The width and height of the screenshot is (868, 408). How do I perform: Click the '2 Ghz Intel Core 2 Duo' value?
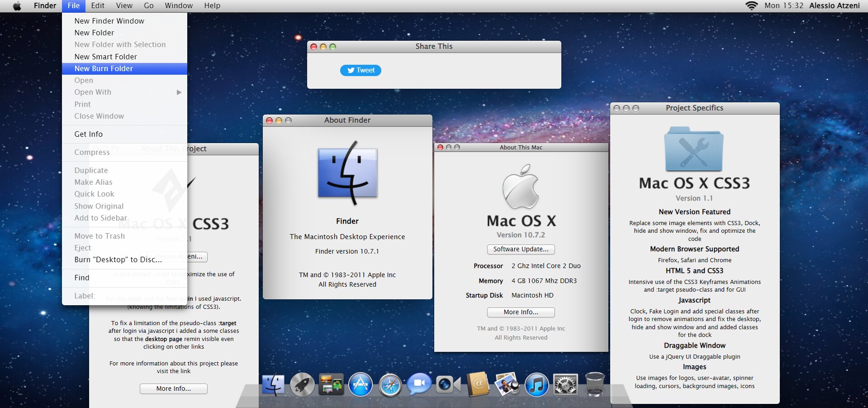point(546,266)
